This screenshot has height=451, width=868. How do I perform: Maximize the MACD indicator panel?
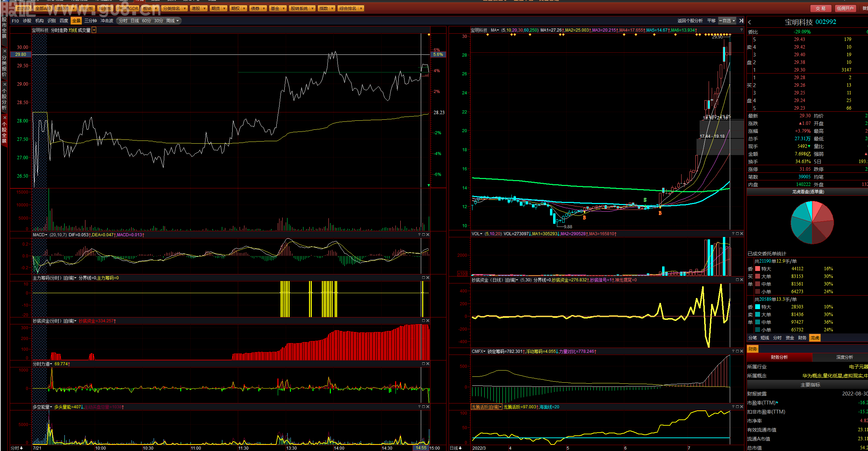coord(424,235)
